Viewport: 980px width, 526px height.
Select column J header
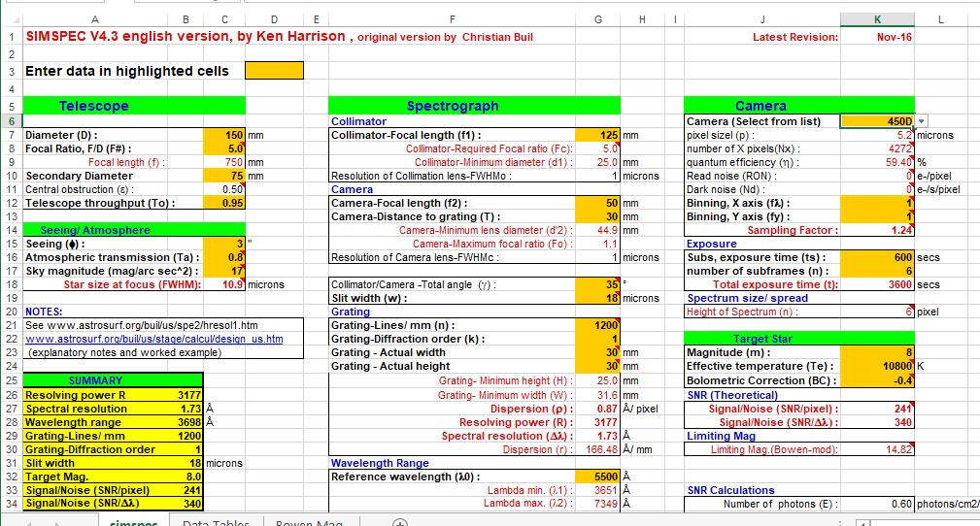point(761,19)
